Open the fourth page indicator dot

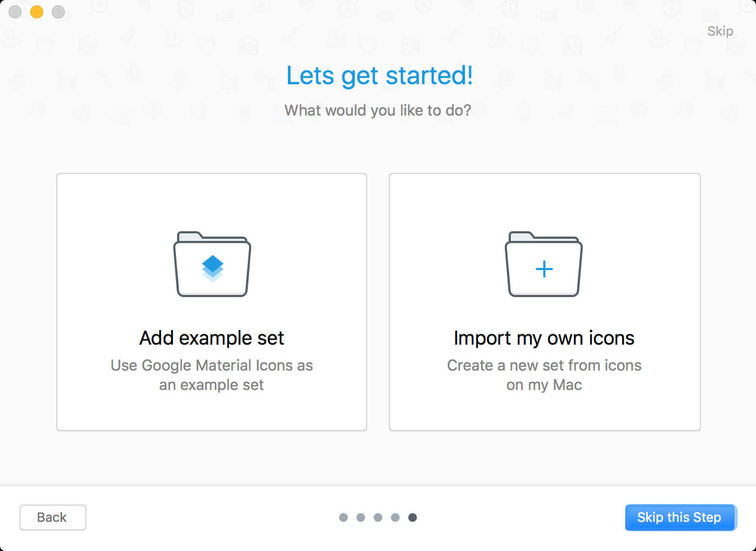point(395,518)
